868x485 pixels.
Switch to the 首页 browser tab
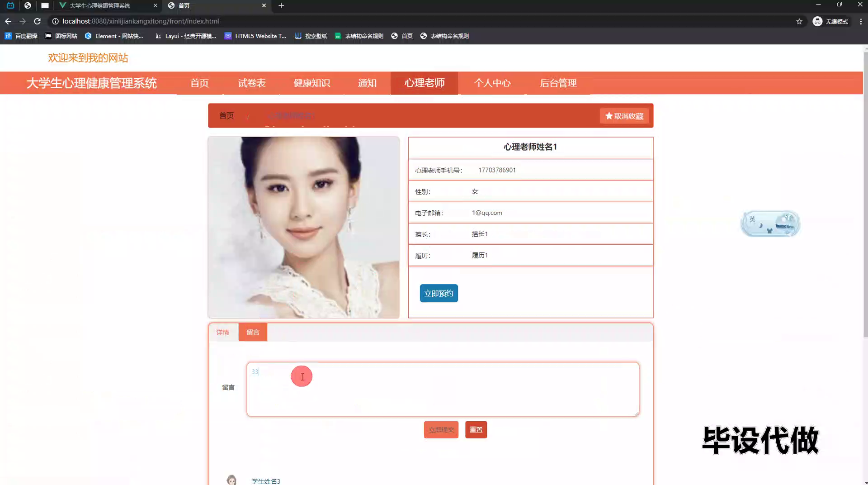point(217,5)
